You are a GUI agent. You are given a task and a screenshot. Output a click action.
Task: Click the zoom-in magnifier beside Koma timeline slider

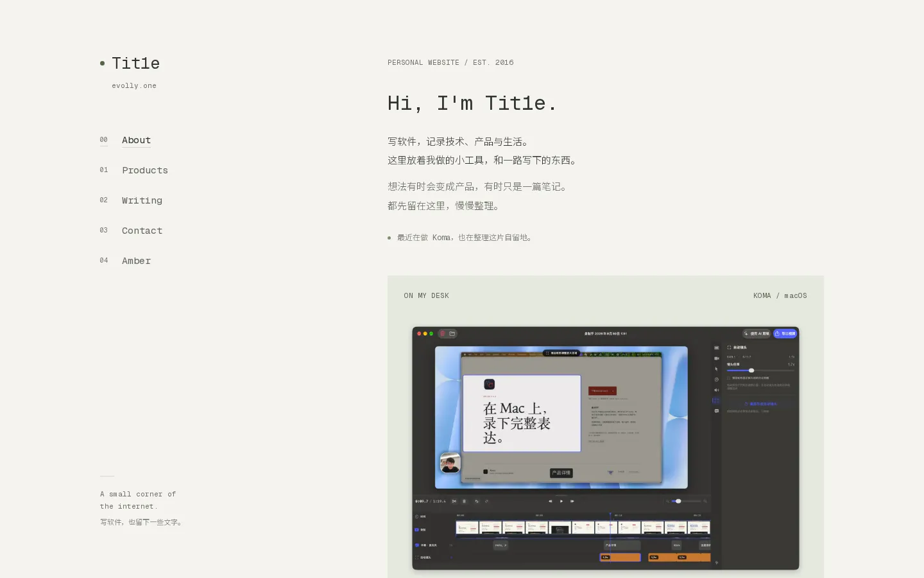click(705, 501)
